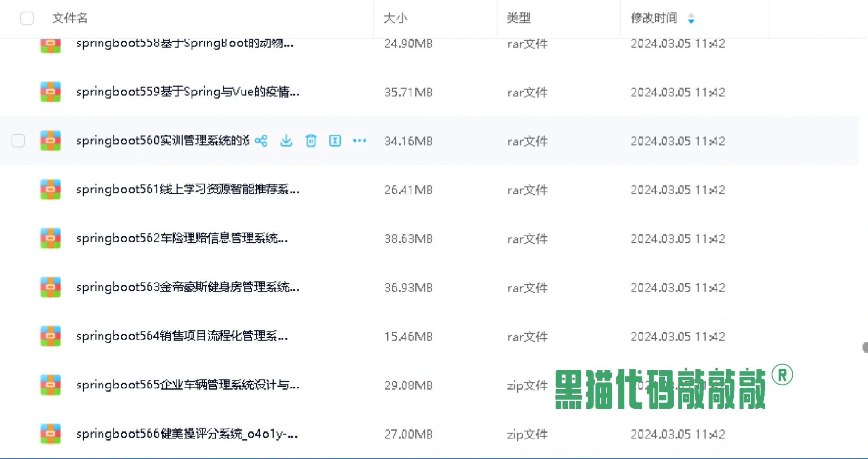Rename springboot560 with the rename icon
Screen dimensions: 868x459
[x=335, y=140]
